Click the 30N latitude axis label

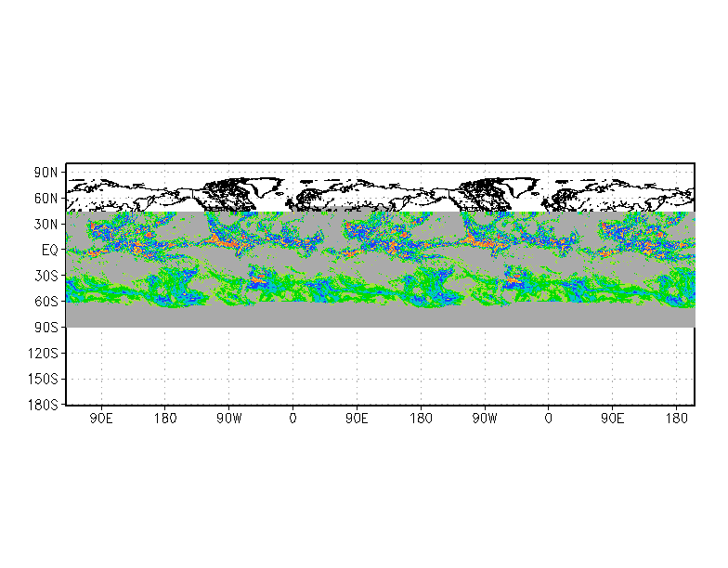(45, 225)
